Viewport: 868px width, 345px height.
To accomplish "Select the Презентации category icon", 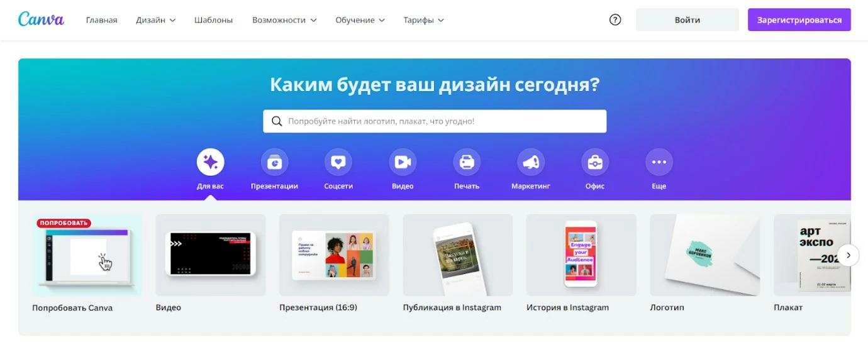I will (x=274, y=162).
